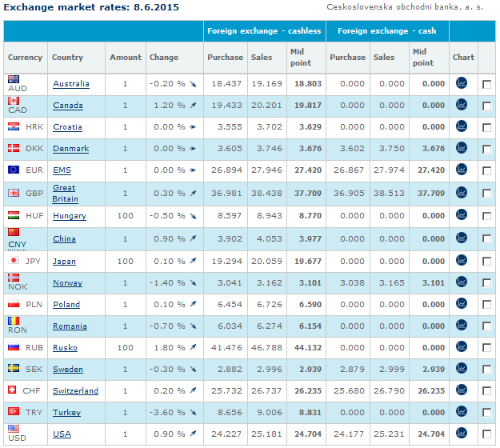
Task: Click the Foreign exchange - cash header
Action: pyautogui.click(x=386, y=31)
